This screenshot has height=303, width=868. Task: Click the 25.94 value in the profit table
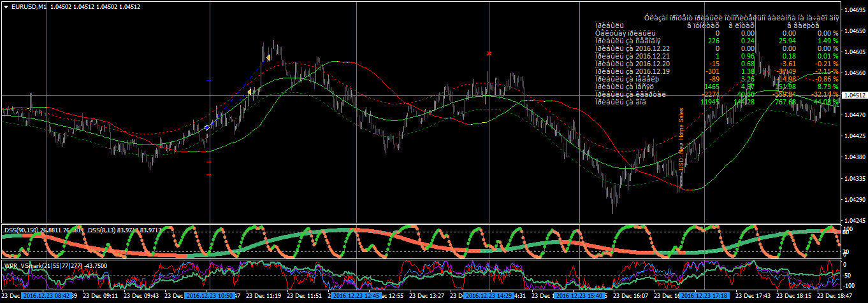coord(787,41)
